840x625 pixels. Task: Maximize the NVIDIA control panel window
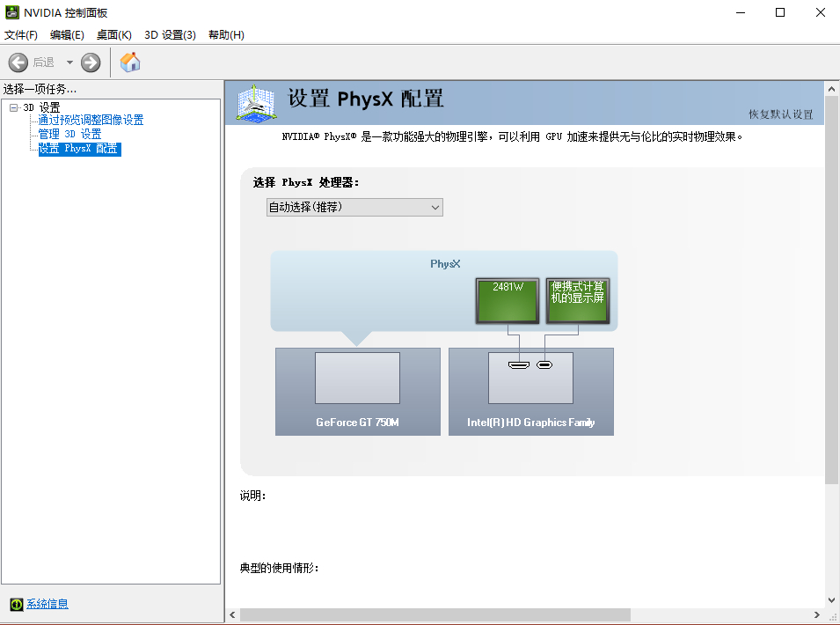click(780, 12)
